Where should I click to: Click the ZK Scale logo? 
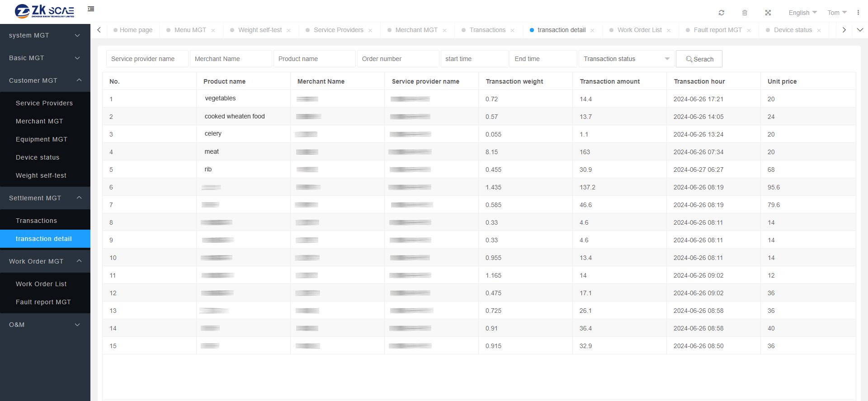point(44,11)
